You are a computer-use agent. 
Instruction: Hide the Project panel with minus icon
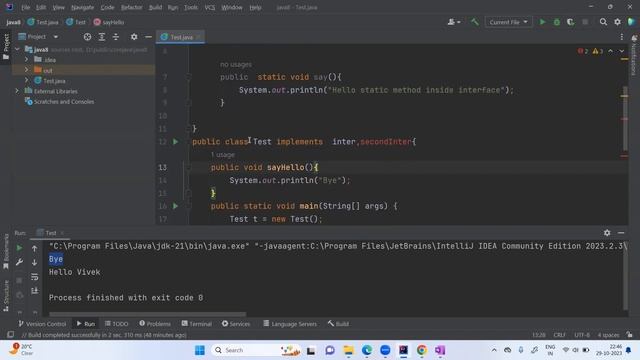(x=148, y=37)
